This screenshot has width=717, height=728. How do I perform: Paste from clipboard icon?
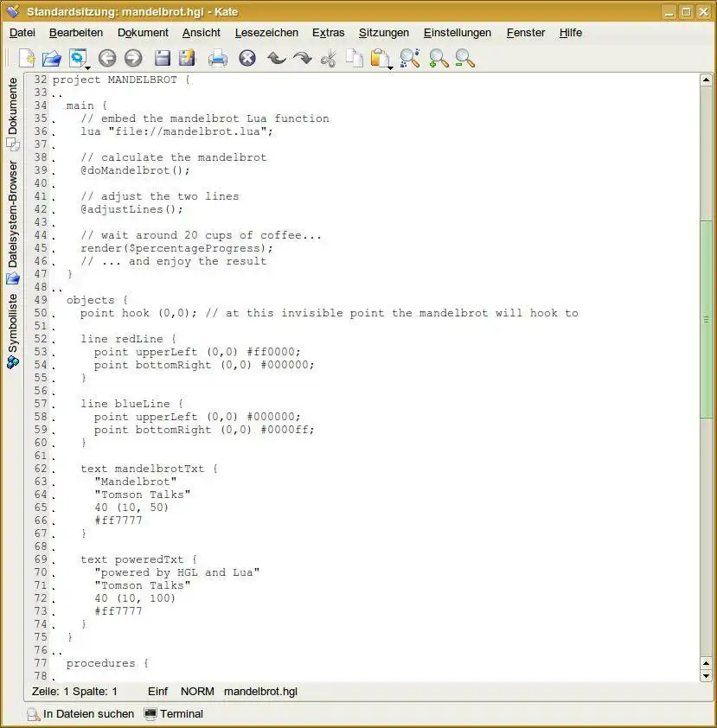click(380, 59)
